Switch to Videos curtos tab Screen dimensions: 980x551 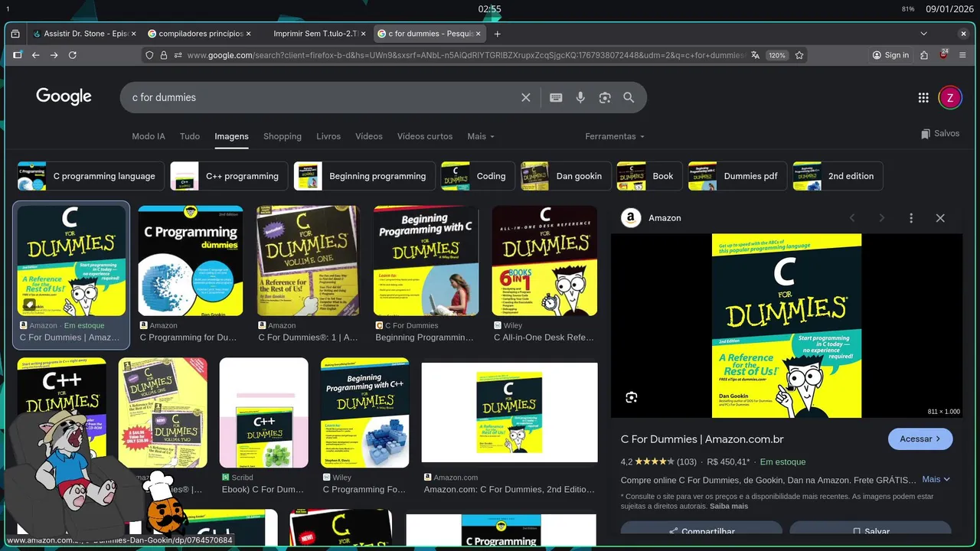(x=425, y=136)
